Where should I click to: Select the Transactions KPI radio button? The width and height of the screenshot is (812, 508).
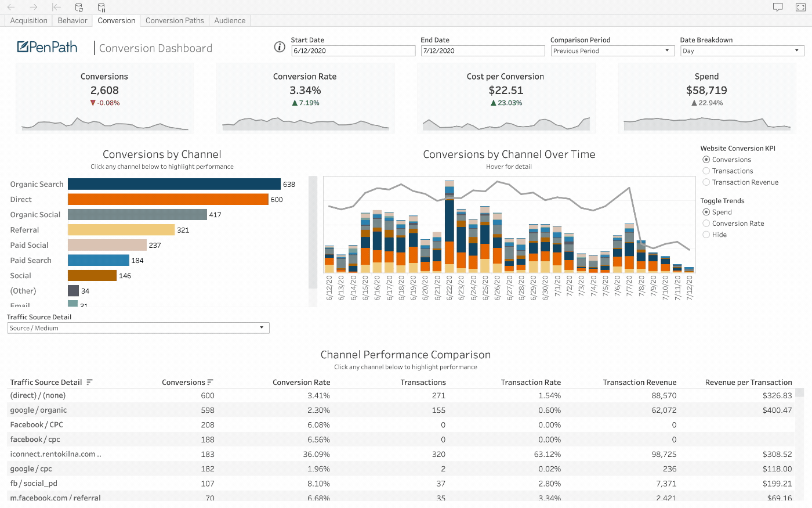[x=706, y=171]
